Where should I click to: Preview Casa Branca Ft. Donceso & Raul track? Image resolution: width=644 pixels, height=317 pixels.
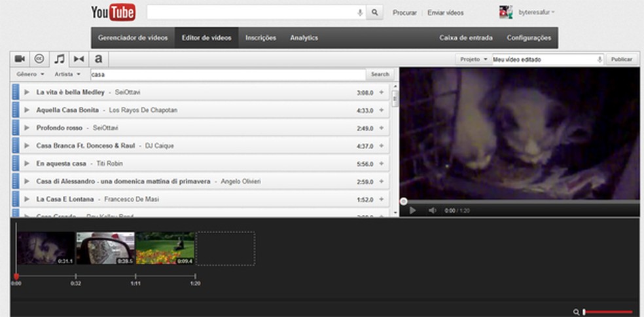[27, 146]
